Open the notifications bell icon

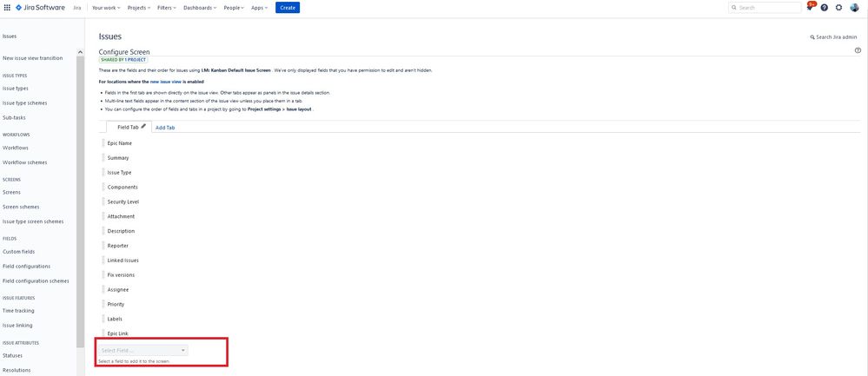[x=811, y=7]
